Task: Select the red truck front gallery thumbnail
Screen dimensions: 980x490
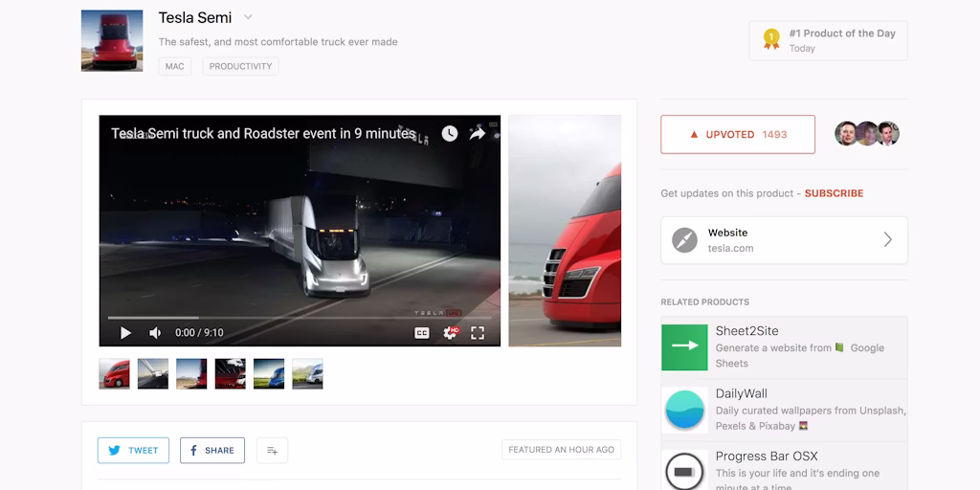Action: pyautogui.click(x=115, y=374)
